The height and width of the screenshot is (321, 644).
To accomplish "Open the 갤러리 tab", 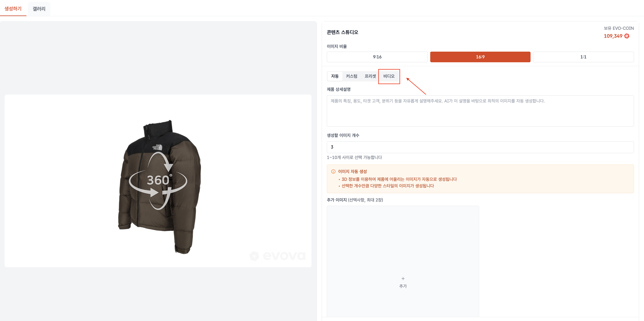I will point(39,9).
